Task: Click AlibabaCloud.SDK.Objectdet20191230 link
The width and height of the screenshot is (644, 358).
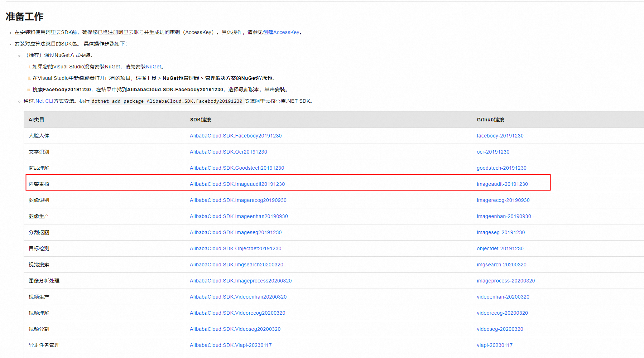Action: click(x=236, y=248)
